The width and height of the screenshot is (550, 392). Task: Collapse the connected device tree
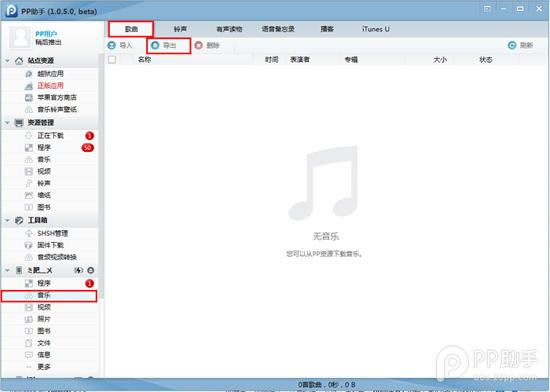pos(7,270)
